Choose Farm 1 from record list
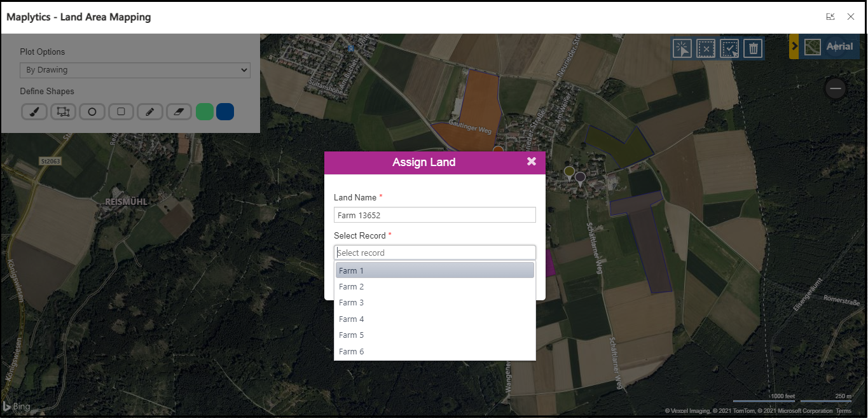868x418 pixels. point(434,270)
